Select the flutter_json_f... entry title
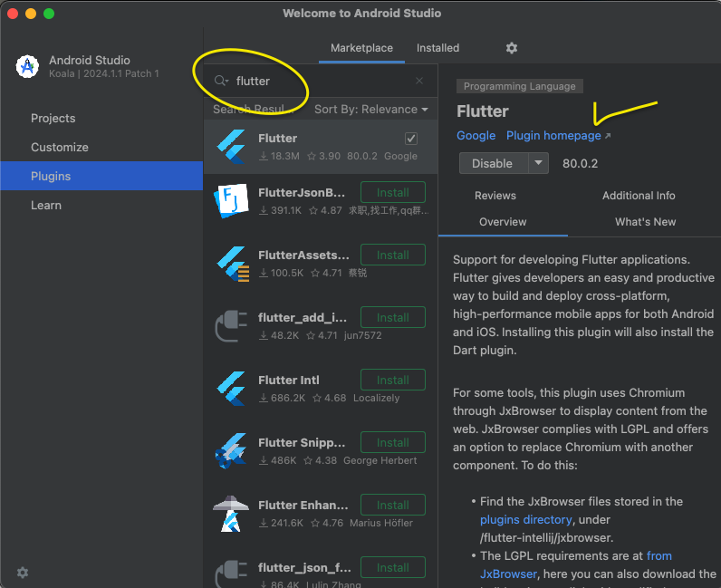 click(304, 568)
